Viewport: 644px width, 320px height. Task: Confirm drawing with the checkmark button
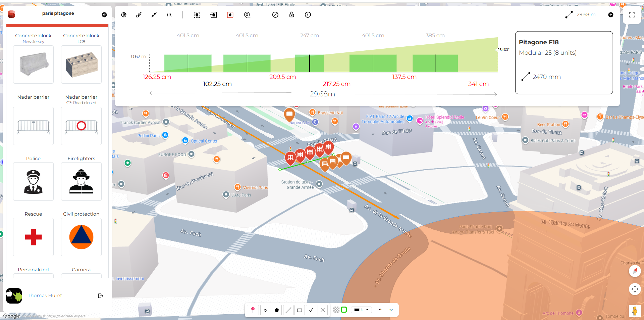pyautogui.click(x=311, y=310)
